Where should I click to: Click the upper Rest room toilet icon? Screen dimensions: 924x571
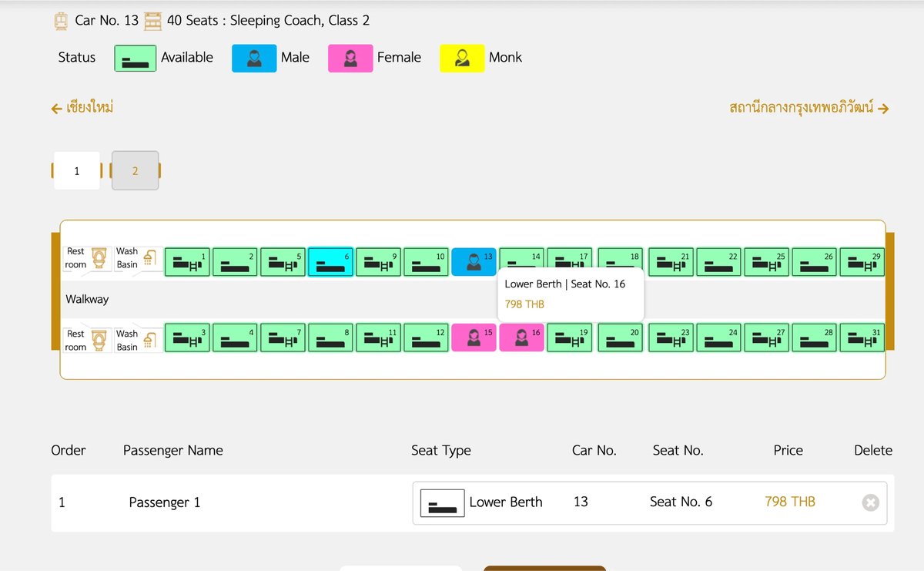tap(99, 257)
